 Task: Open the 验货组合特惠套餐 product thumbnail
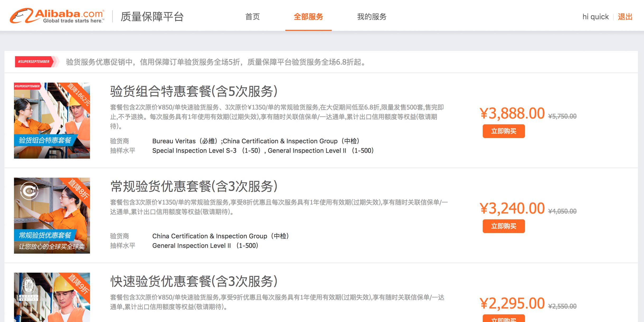point(52,121)
